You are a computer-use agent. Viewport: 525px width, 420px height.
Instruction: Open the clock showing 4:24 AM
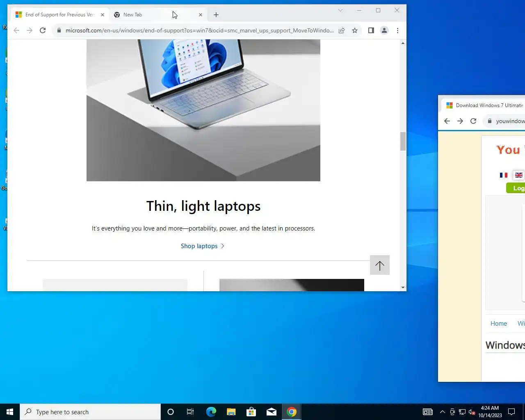coord(490,412)
